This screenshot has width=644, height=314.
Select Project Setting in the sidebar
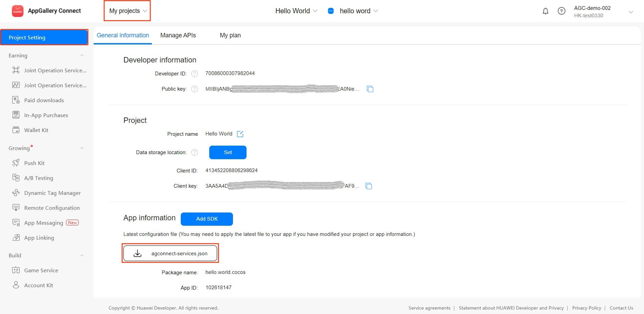pyautogui.click(x=44, y=37)
